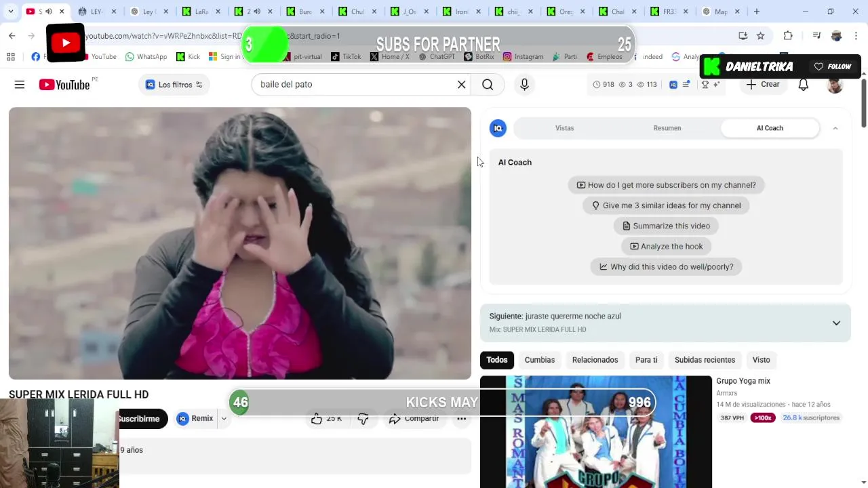Click the Remix button

pyautogui.click(x=195, y=419)
